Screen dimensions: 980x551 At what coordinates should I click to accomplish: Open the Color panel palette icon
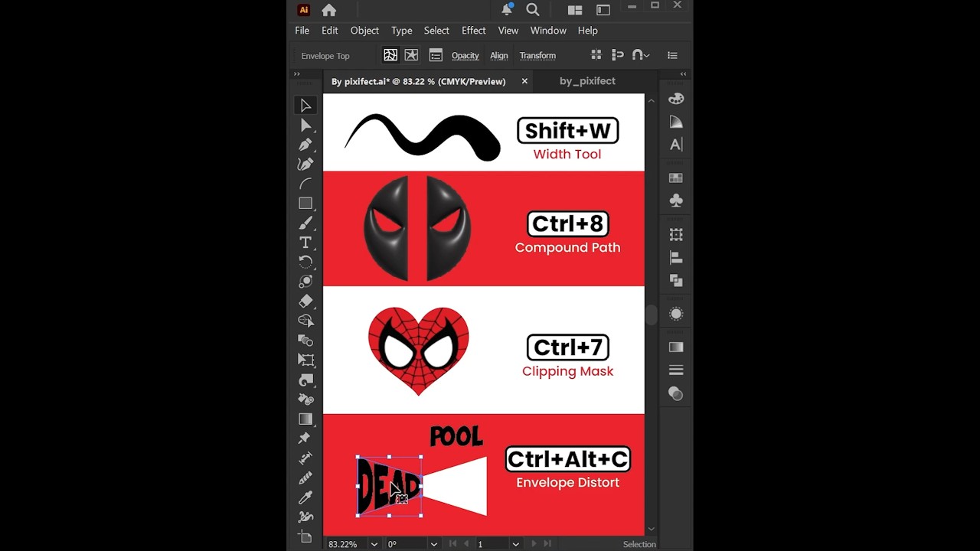point(676,99)
